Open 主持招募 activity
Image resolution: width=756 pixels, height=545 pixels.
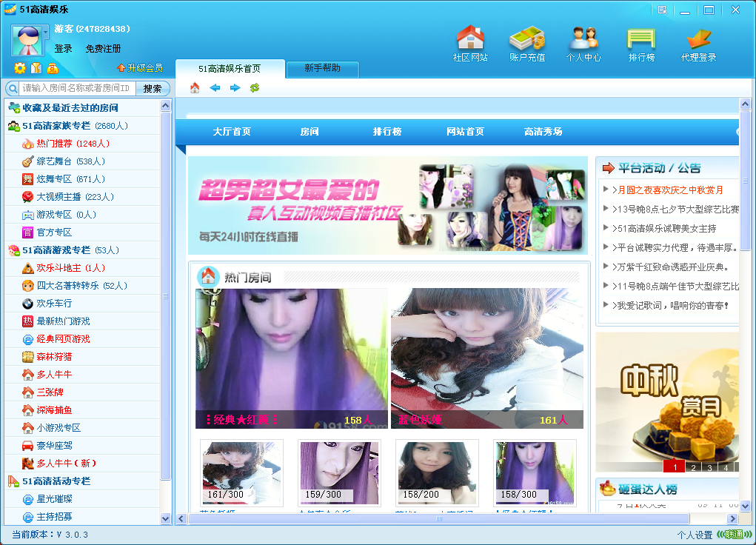(x=82, y=517)
